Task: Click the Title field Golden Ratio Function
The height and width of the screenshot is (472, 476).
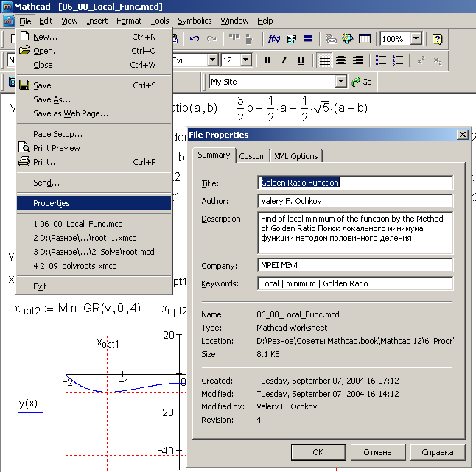Action: coord(355,183)
